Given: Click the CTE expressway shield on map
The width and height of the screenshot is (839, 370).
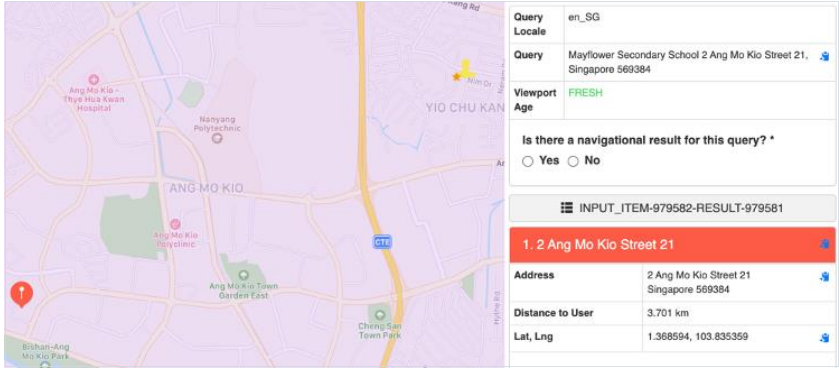Looking at the screenshot, I should 382,242.
